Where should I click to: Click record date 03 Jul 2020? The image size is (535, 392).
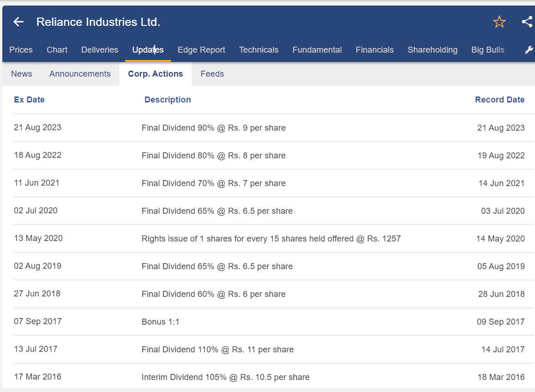pos(503,211)
